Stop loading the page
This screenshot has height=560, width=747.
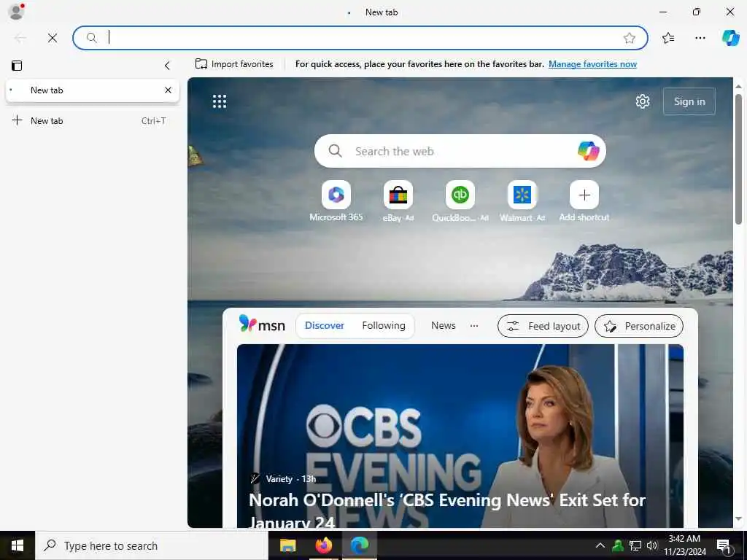click(x=53, y=38)
